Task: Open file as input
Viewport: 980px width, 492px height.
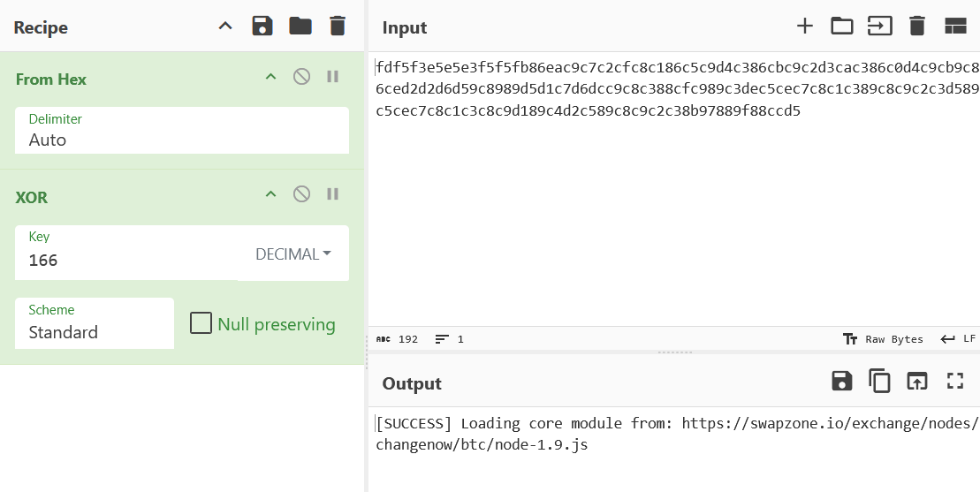Action: pyautogui.click(x=879, y=26)
